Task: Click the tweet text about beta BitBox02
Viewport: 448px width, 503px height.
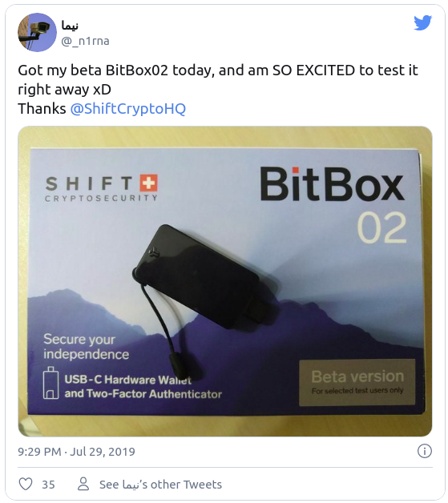Action: pos(218,89)
